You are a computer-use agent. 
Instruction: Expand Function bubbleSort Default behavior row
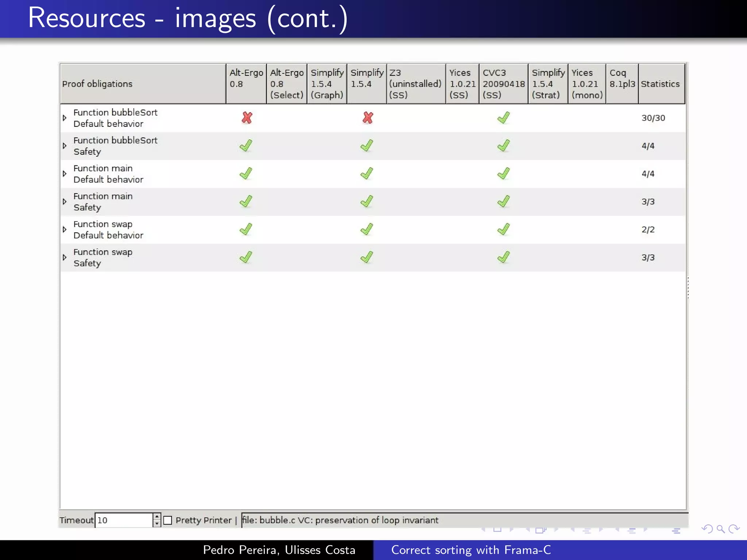click(x=65, y=118)
